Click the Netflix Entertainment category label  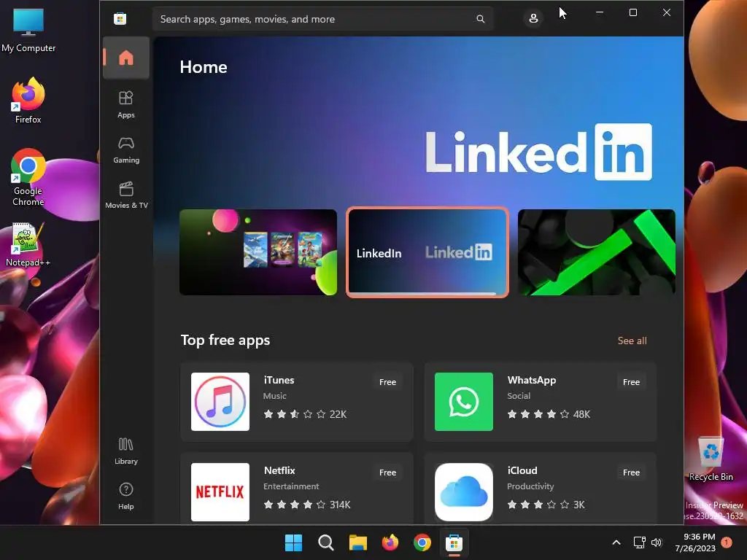tap(291, 486)
